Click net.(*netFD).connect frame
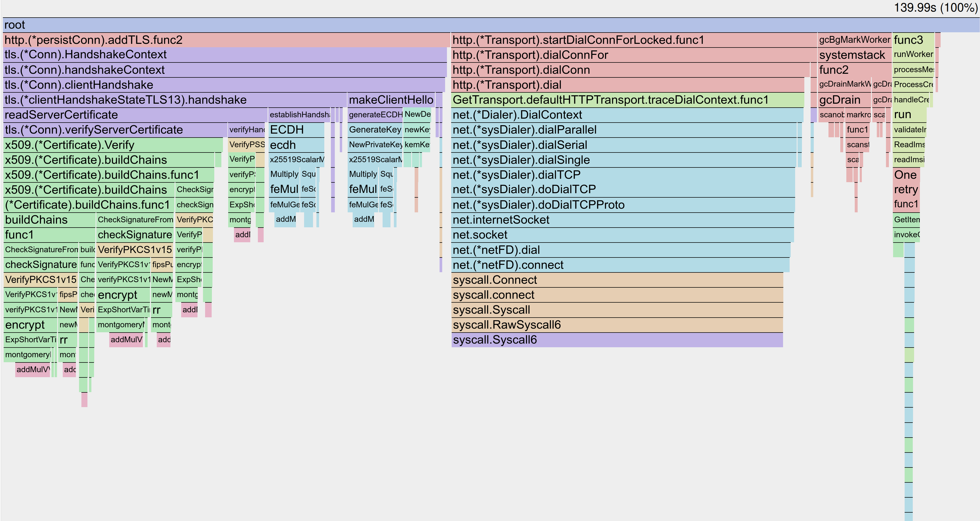 pyautogui.click(x=621, y=265)
